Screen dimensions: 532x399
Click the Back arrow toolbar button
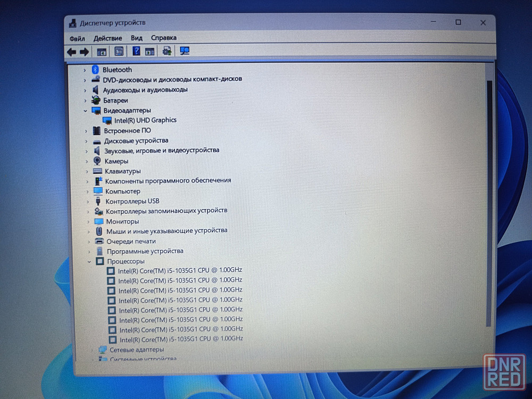72,52
